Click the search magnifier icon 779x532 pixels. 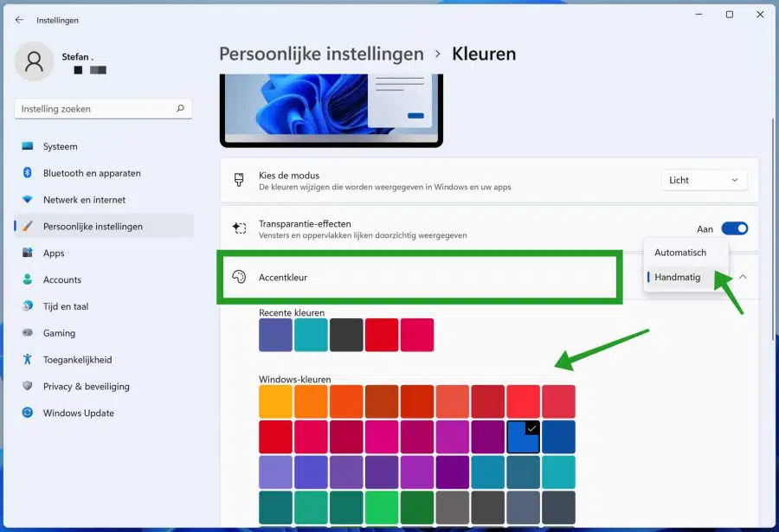pos(180,108)
